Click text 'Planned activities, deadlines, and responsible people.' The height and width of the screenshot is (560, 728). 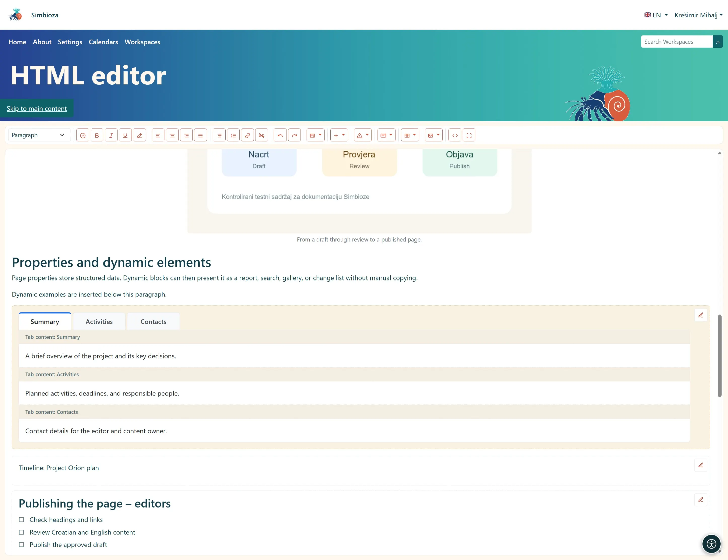click(102, 393)
